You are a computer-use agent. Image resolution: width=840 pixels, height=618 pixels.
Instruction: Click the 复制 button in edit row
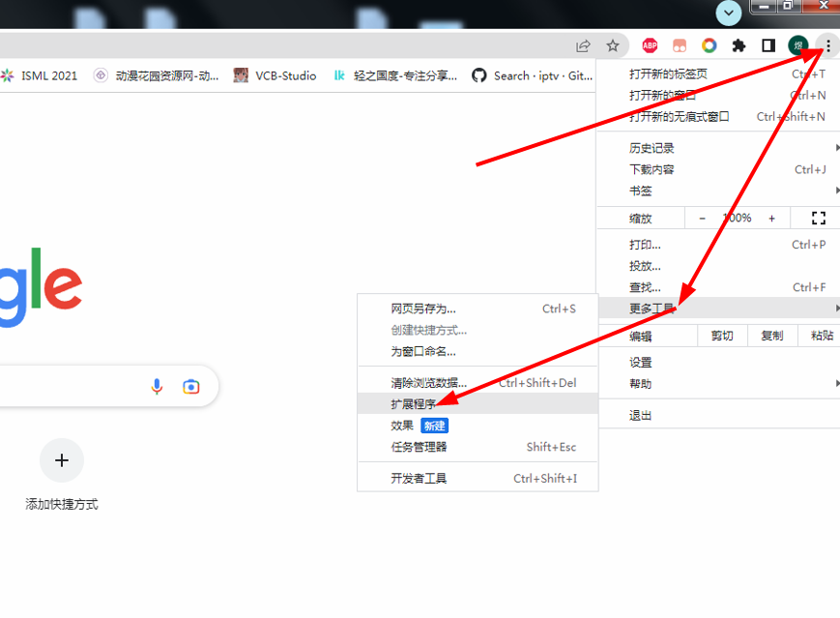(x=771, y=336)
